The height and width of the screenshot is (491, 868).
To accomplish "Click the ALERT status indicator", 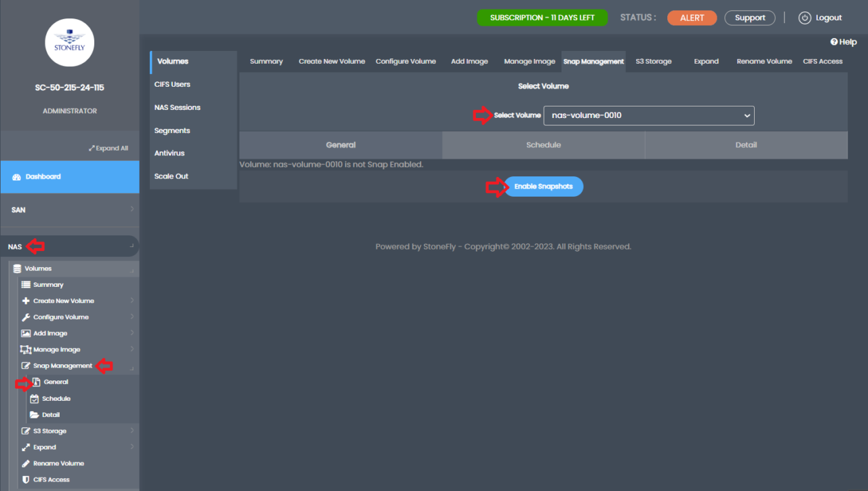I will pyautogui.click(x=692, y=18).
